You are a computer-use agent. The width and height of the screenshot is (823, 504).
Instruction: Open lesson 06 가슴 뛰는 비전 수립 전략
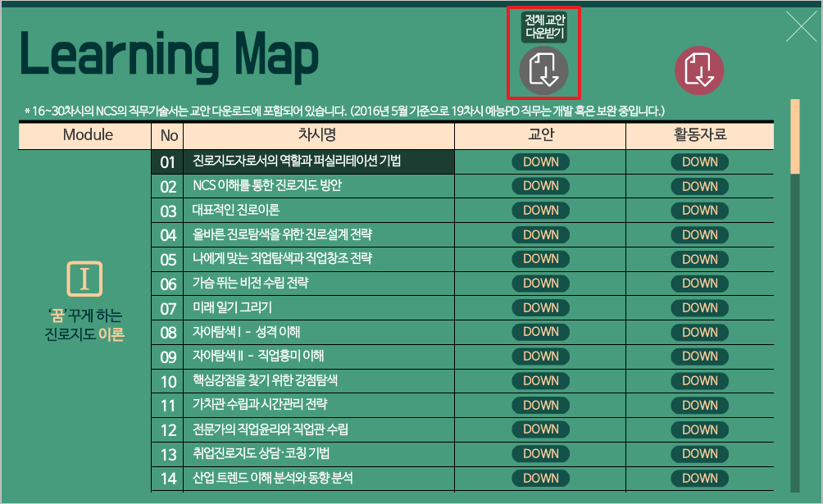(x=250, y=284)
